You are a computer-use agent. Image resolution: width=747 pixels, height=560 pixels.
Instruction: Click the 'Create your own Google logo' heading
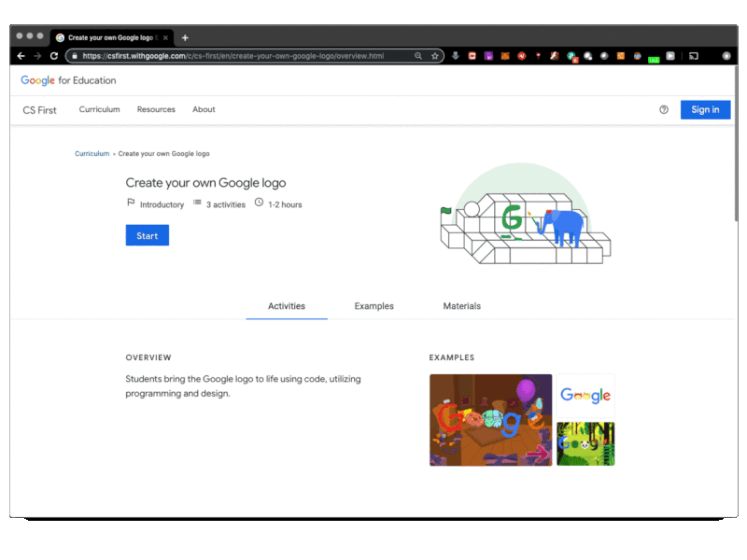point(205,183)
